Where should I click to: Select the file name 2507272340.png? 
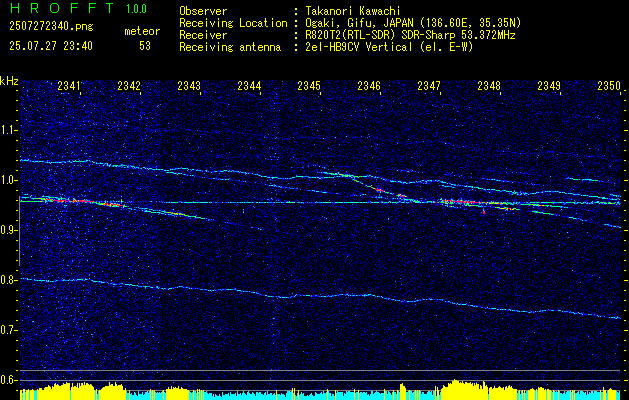click(51, 27)
